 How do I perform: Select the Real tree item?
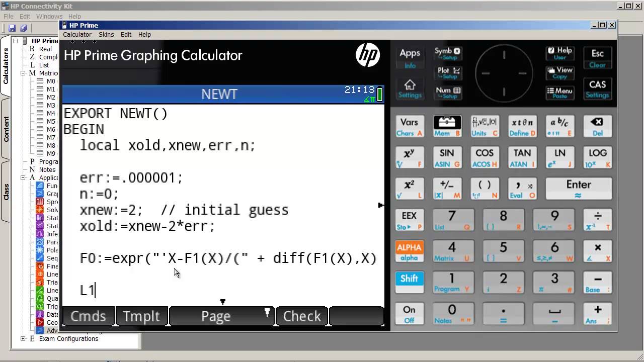(45, 49)
